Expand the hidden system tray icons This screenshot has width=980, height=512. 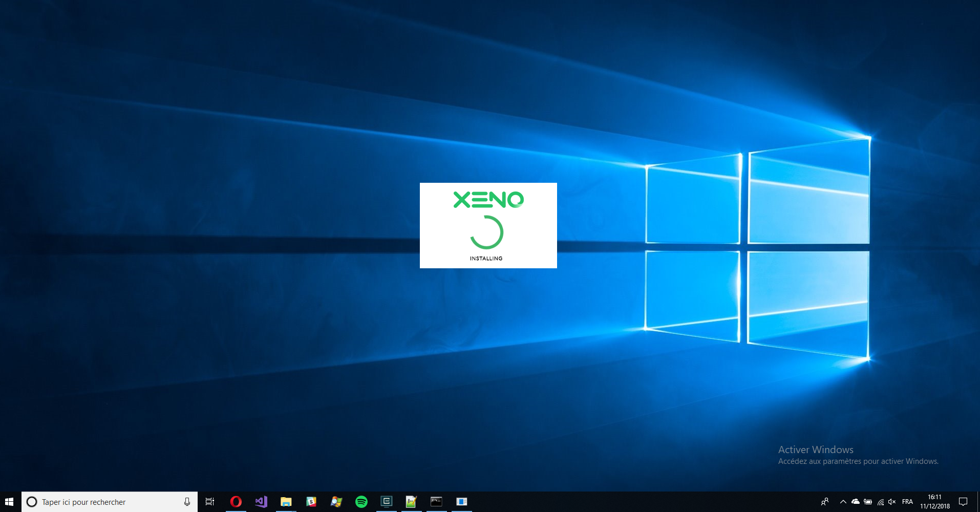tap(843, 502)
